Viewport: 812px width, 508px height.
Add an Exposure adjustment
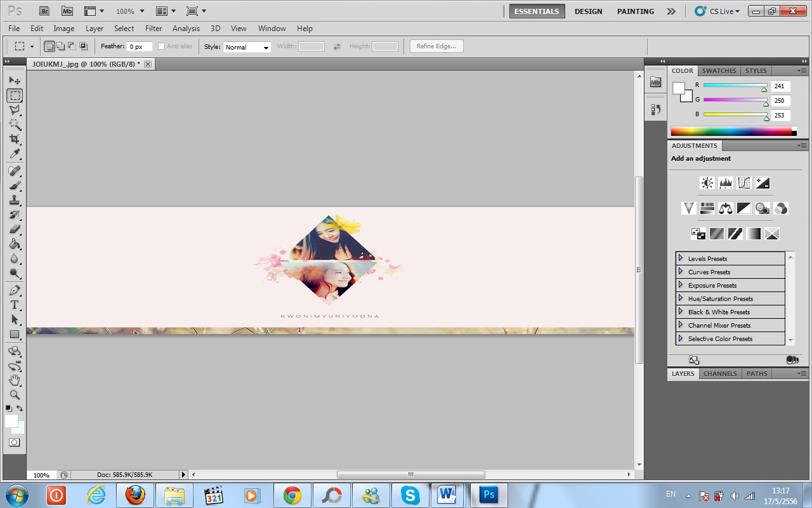coord(762,183)
